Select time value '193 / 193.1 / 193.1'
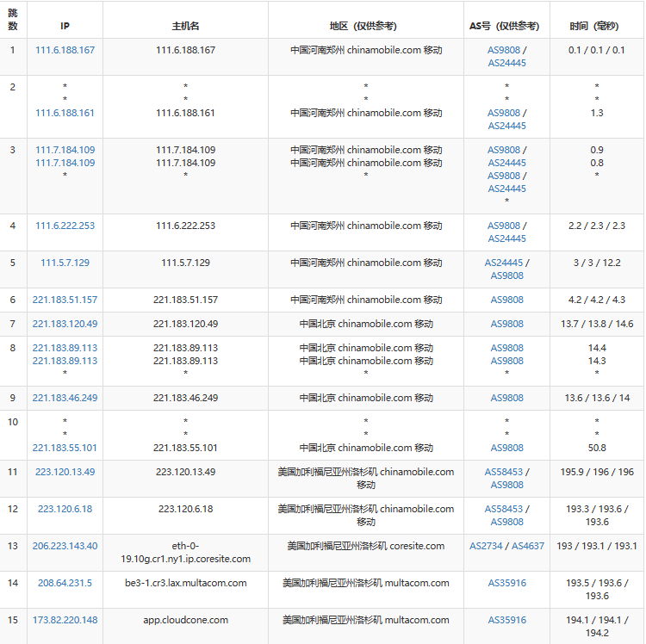Screen dimensions: 646x644 pos(597,546)
